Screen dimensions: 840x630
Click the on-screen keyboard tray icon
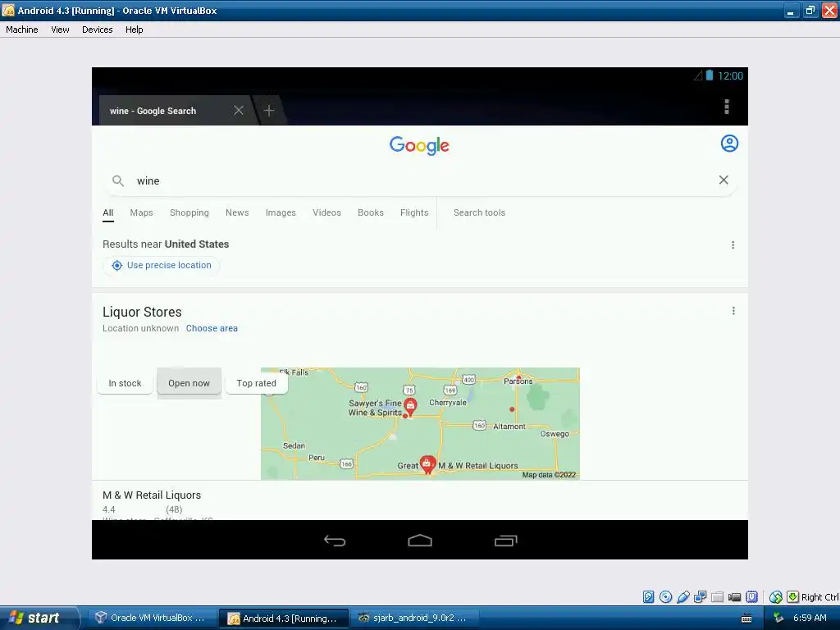click(746, 619)
